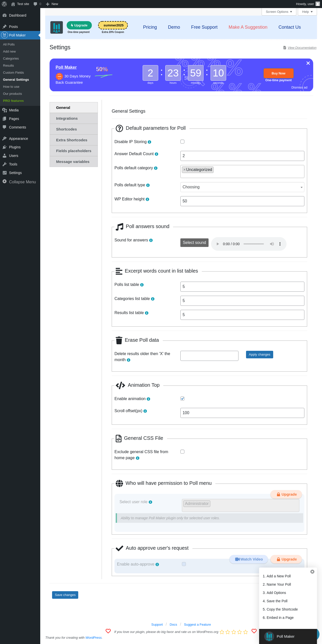Switch to the Shortcodes tab
The image size is (322, 644).
[x=74, y=129]
